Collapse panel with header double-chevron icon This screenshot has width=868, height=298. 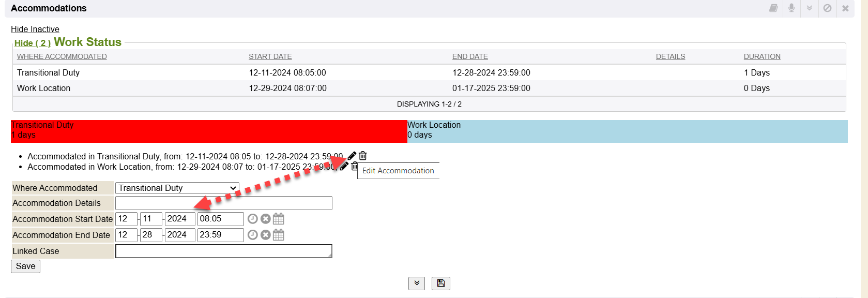(x=809, y=8)
